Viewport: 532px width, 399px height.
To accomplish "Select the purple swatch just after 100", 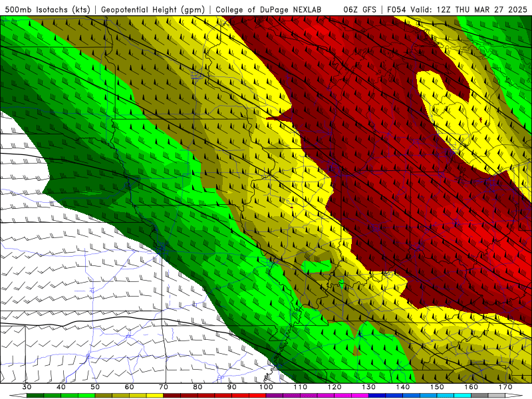I will (x=275, y=396).
